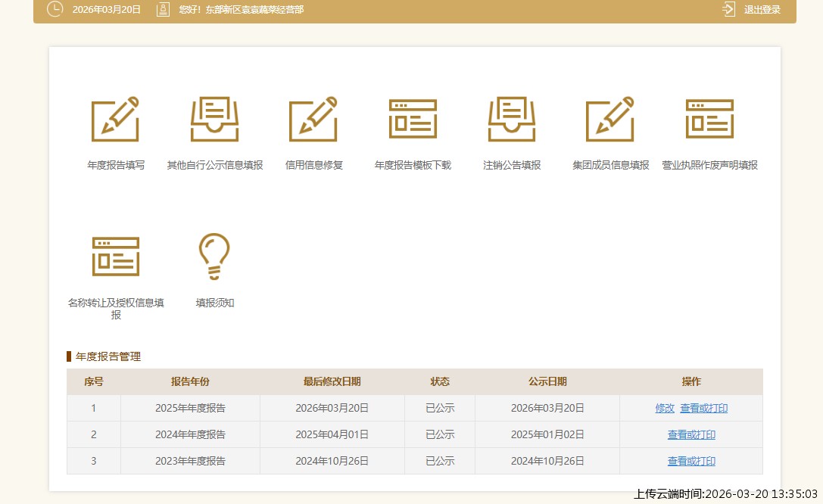The image size is (823, 504).
Task: Click the clock icon beside the date
Action: 55,10
